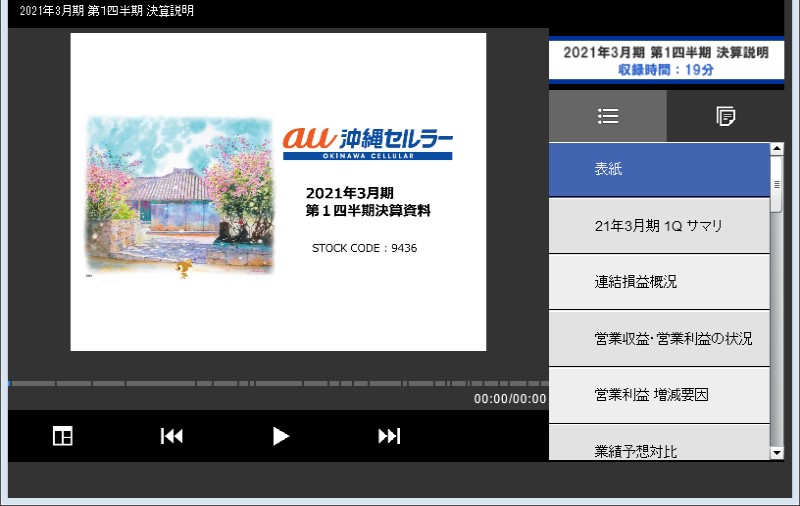The width and height of the screenshot is (800, 506).
Task: Click the chapter list scrollbar thumb
Action: [777, 184]
